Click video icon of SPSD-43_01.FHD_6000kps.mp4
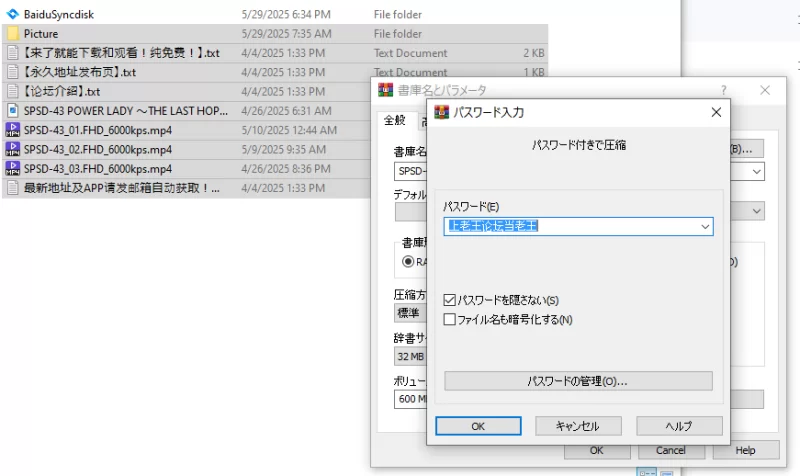Viewport: 800px width, 476px height. coord(13,130)
